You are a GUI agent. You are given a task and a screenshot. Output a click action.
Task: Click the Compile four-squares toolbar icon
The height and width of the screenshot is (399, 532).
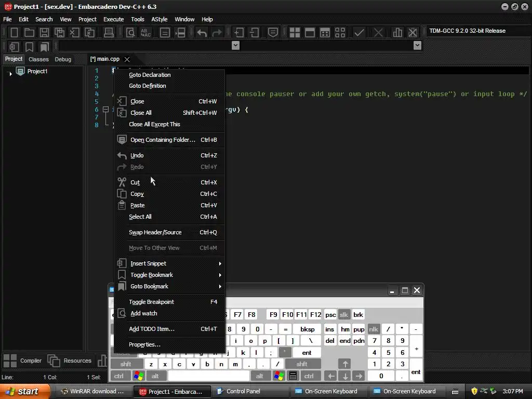tap(295, 33)
